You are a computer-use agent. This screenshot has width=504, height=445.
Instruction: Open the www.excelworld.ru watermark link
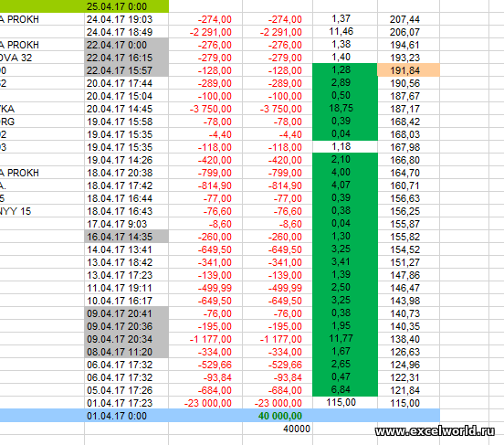tap(435, 431)
